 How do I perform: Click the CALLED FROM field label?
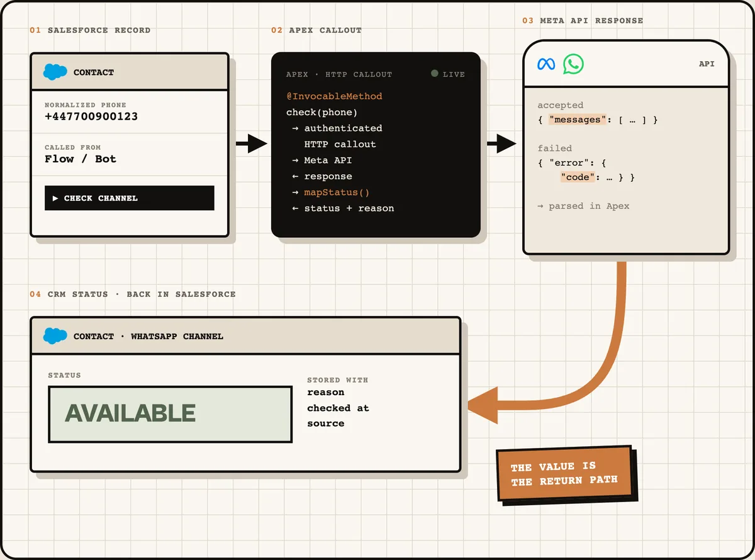73,147
